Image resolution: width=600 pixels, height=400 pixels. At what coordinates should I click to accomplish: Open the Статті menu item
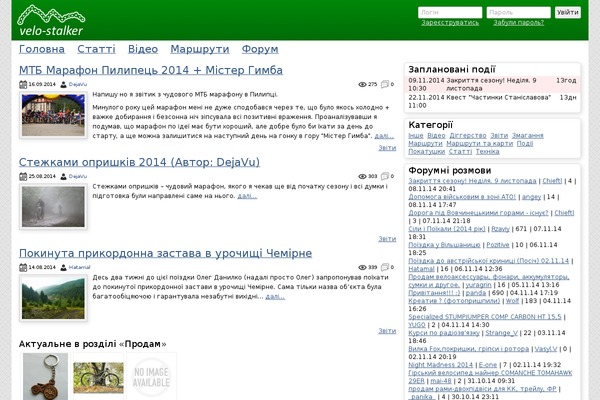pos(96,49)
